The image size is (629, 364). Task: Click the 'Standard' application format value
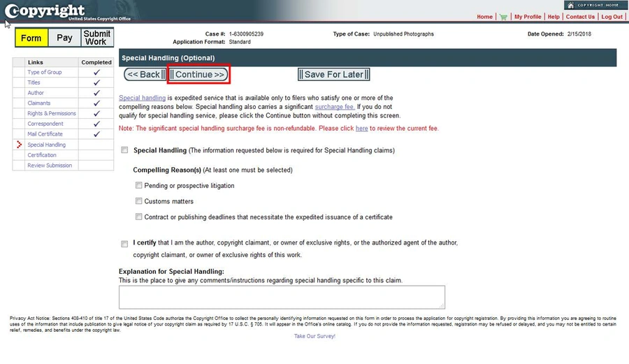click(x=240, y=42)
